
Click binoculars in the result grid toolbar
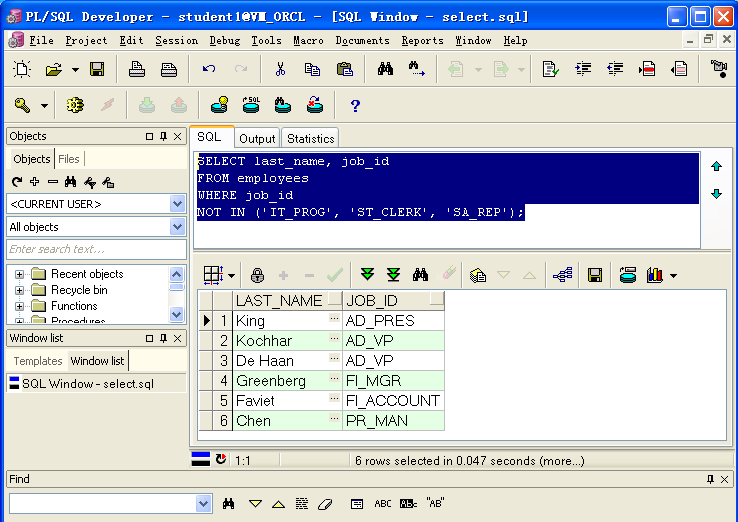[x=420, y=274]
